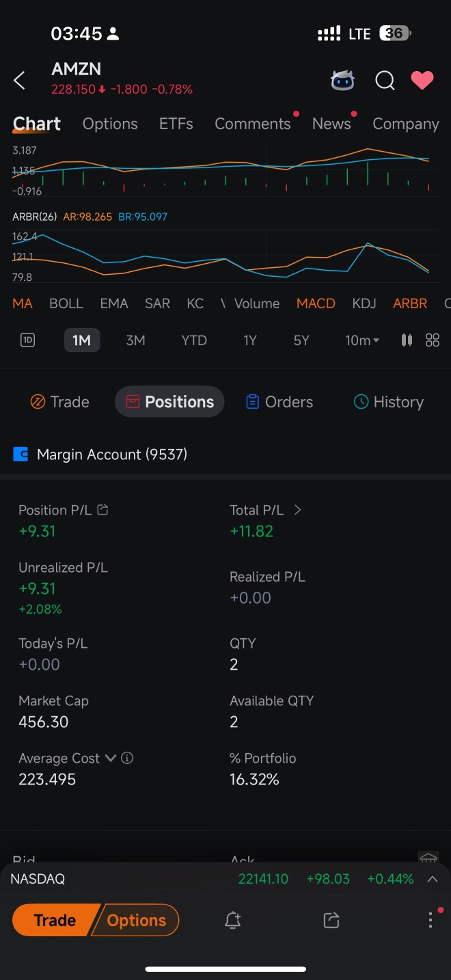
Task: Expand the 10m interval dropdown
Action: click(x=362, y=340)
